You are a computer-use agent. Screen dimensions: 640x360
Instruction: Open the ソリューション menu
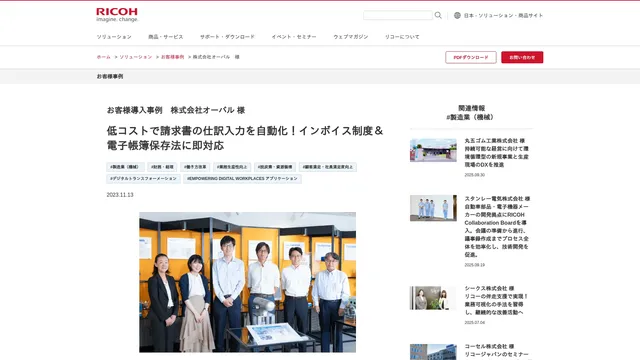pos(114,37)
